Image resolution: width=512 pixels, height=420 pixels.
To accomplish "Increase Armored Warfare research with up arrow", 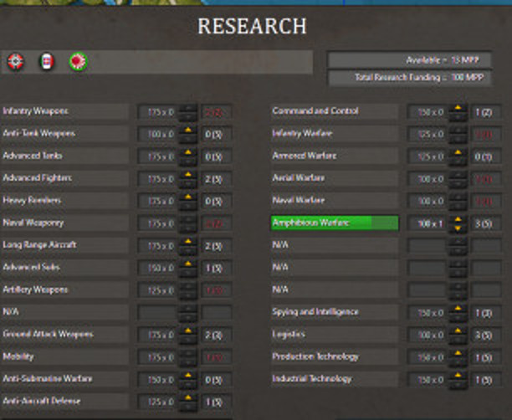I will tap(458, 152).
